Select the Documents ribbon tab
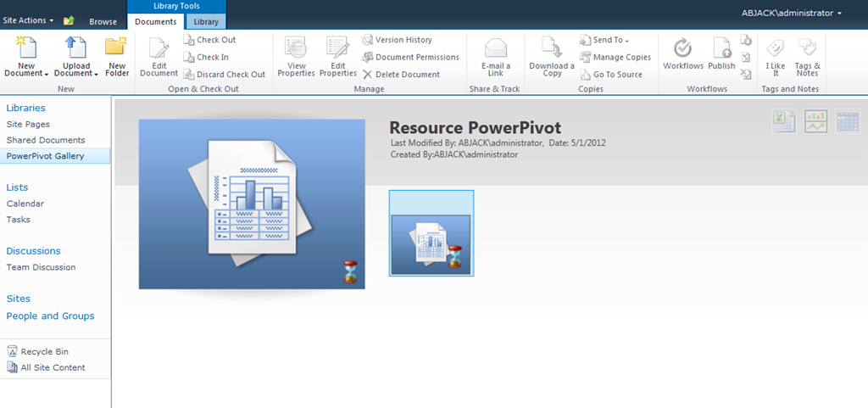868x408 pixels. tap(156, 21)
